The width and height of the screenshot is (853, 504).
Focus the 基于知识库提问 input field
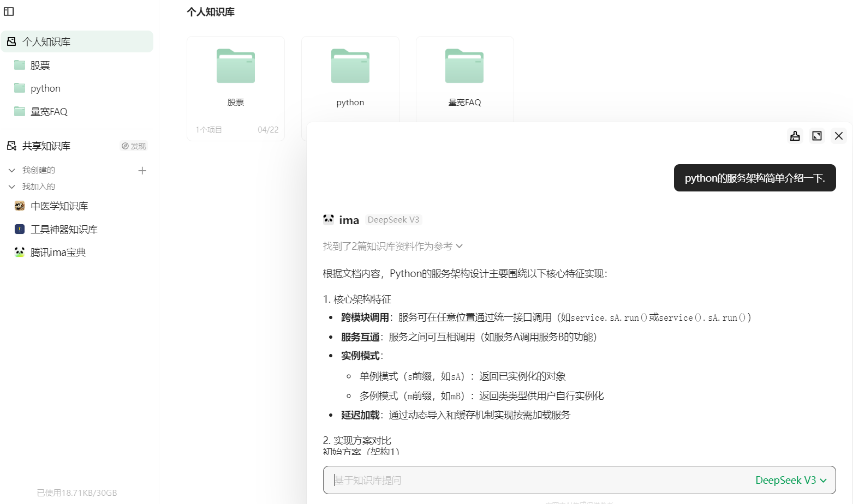[x=538, y=480]
